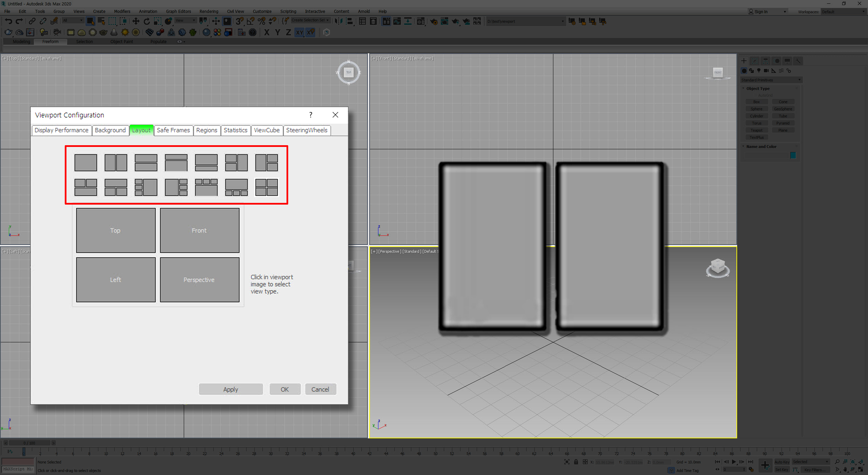Select the single full-viewport layout thumbnail

tap(85, 163)
